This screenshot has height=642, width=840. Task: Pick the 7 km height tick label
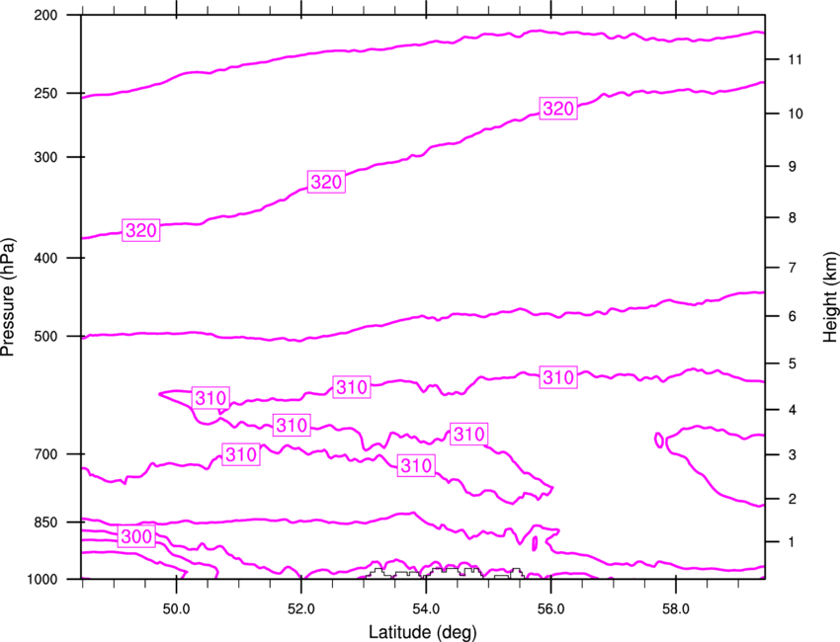[x=793, y=268]
